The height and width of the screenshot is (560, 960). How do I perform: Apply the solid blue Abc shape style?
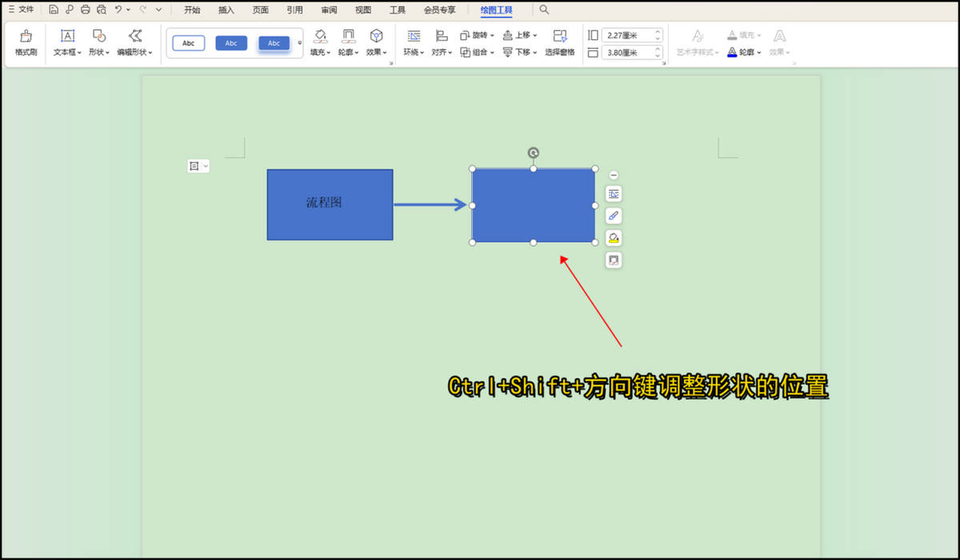pyautogui.click(x=231, y=43)
